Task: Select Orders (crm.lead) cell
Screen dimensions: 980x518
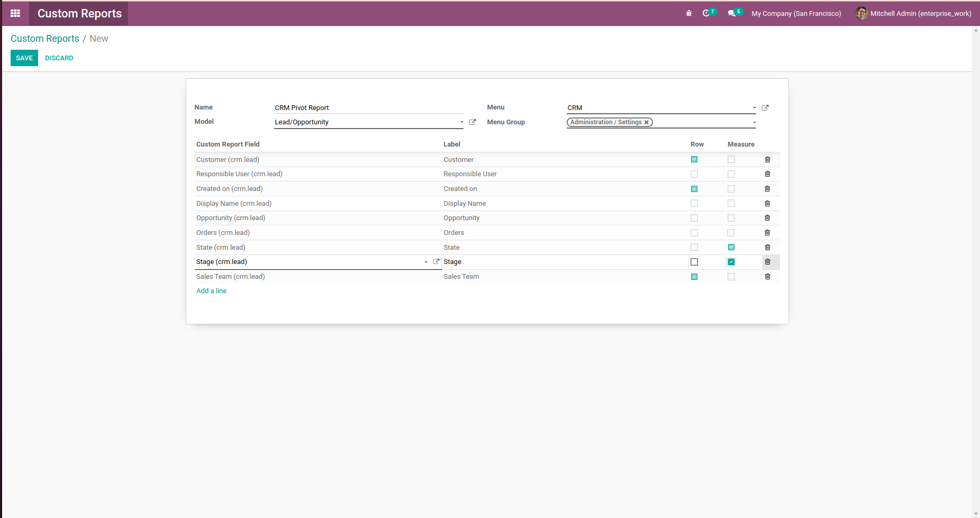Action: click(x=318, y=233)
